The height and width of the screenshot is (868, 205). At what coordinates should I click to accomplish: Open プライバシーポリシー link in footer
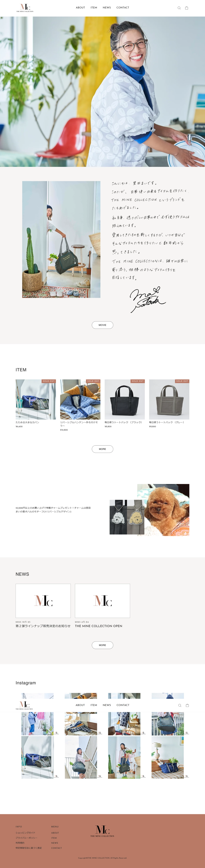26,838
